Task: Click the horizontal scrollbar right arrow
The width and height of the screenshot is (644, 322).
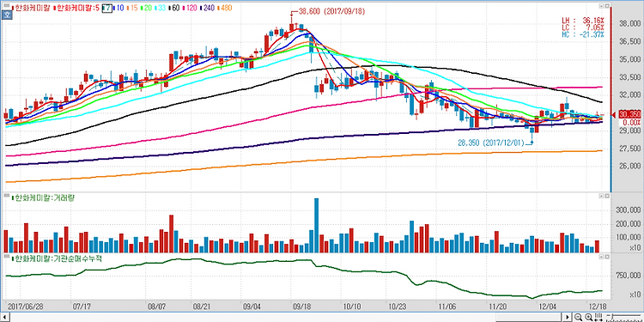Action: pos(568,317)
